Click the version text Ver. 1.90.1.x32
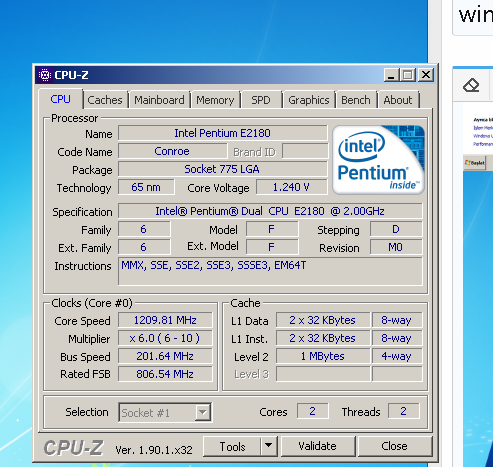This screenshot has width=493, height=467. (154, 450)
